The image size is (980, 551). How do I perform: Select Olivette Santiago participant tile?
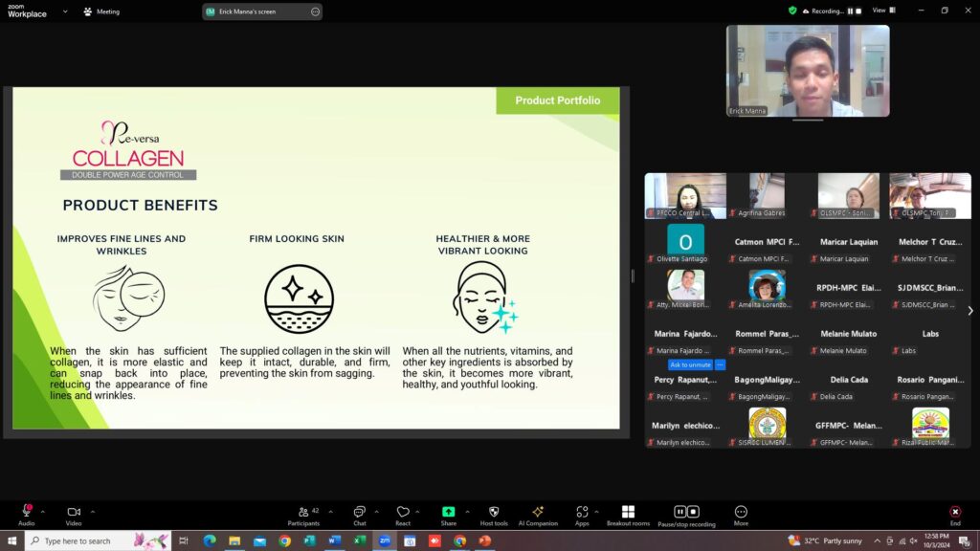coord(685,242)
